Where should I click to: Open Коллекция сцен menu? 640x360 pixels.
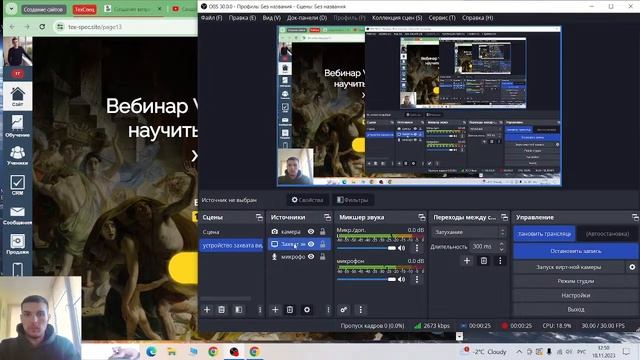click(397, 18)
